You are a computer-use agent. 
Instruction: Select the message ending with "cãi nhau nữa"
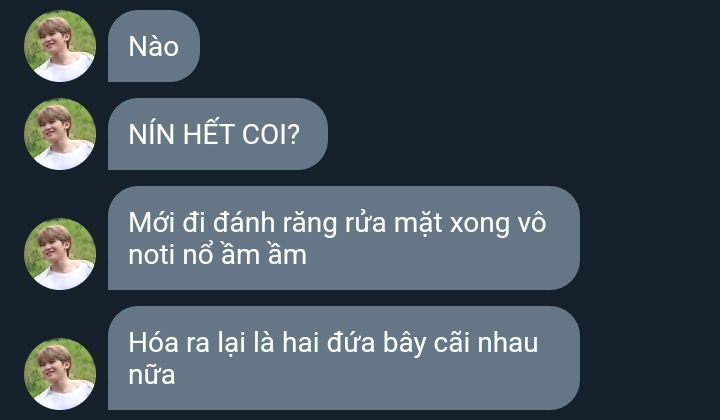344,358
